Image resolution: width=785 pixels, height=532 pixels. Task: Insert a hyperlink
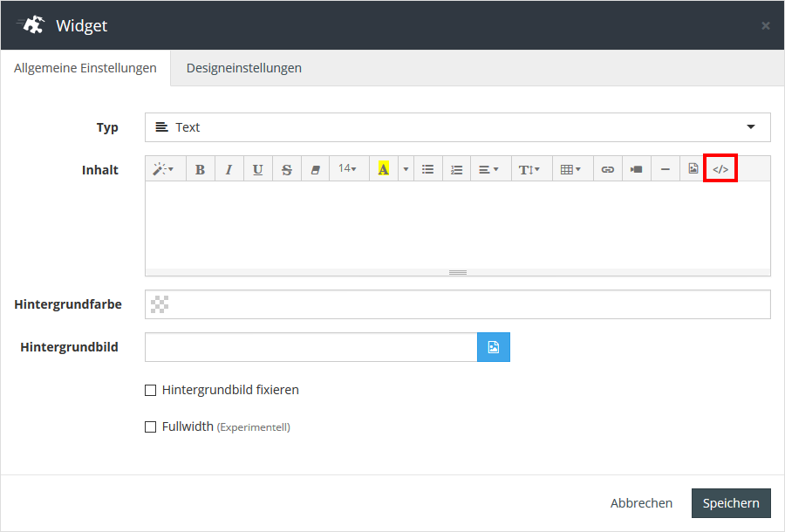(x=608, y=169)
